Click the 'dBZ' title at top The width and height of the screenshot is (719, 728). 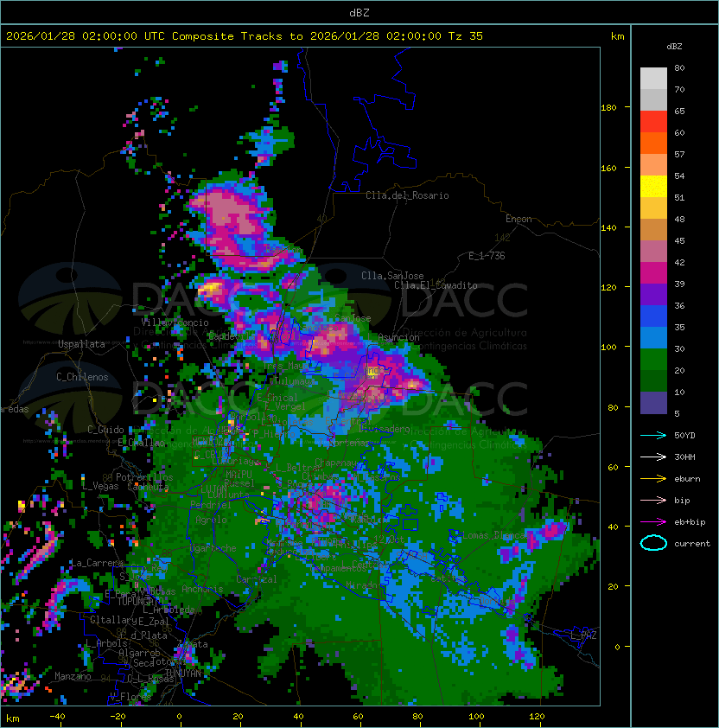359,13
